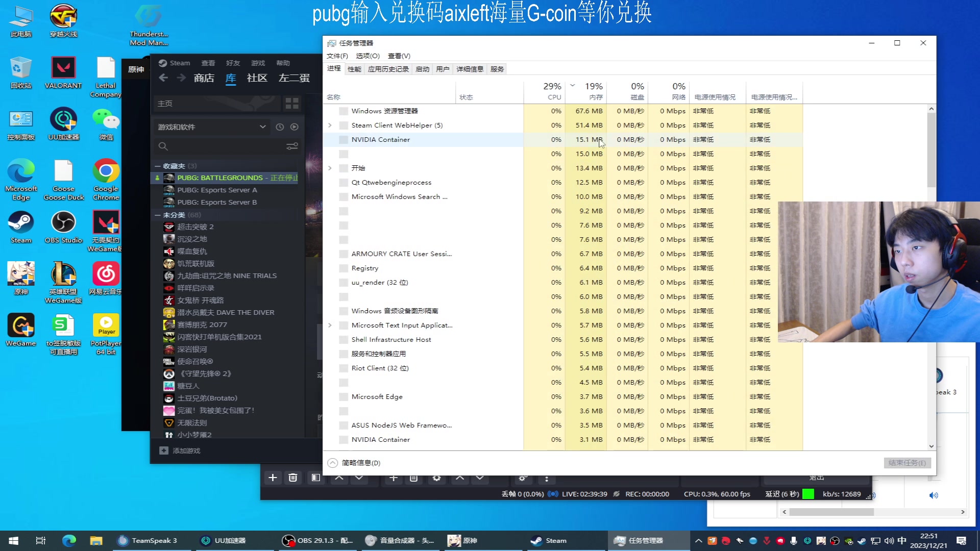
Task: Click the Steam back arrow
Action: tap(163, 78)
